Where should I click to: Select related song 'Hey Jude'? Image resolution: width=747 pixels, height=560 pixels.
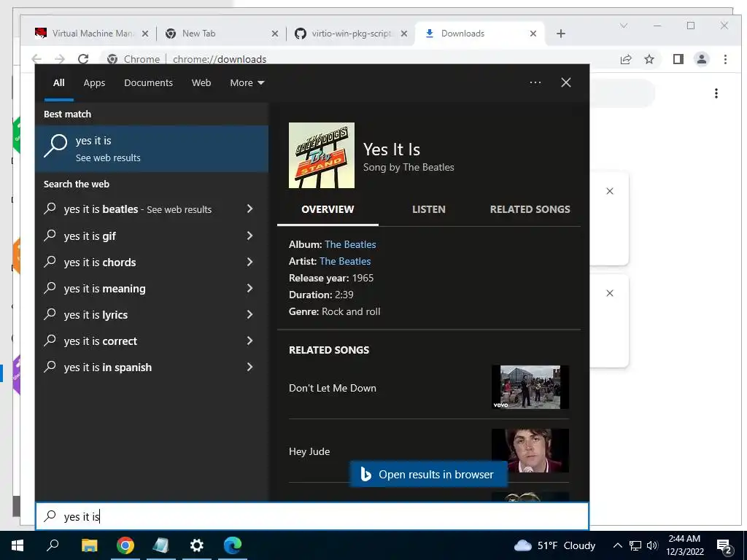[309, 451]
